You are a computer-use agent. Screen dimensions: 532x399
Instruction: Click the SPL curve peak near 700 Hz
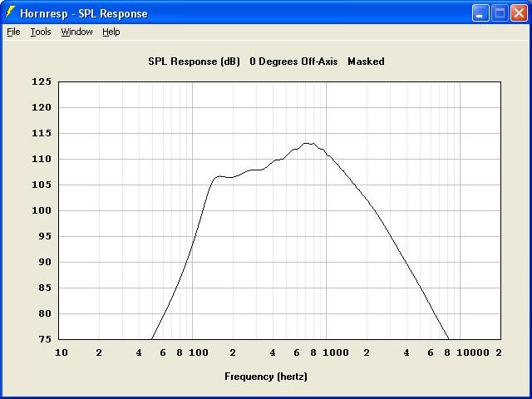point(308,143)
